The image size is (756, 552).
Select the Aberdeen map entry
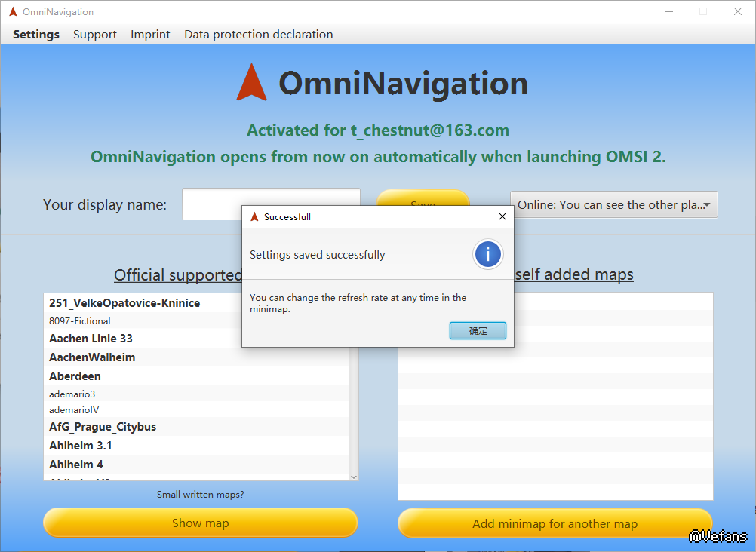point(195,376)
